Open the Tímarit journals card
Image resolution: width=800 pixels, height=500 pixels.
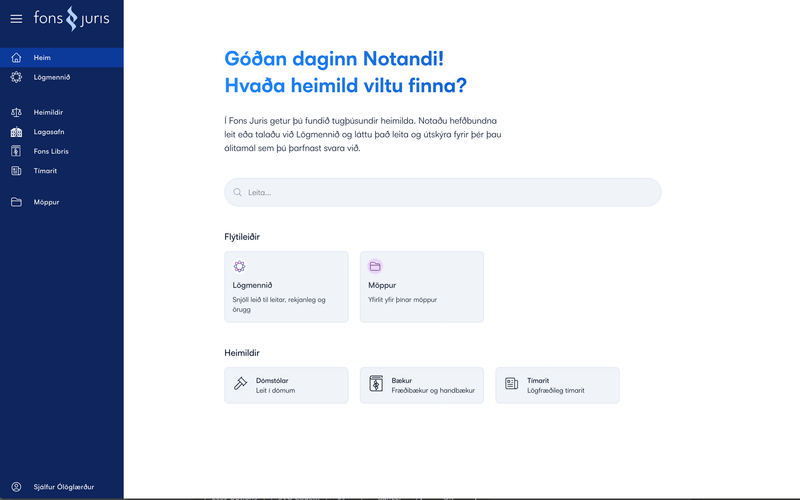pos(557,385)
